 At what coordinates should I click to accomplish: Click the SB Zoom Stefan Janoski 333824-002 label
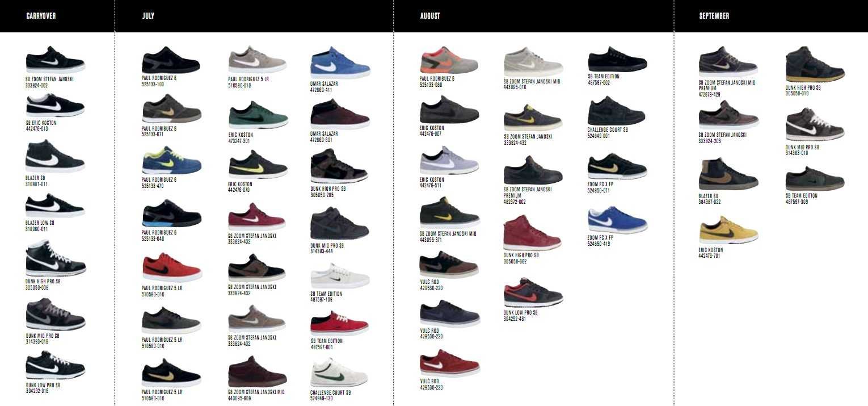pos(50,82)
